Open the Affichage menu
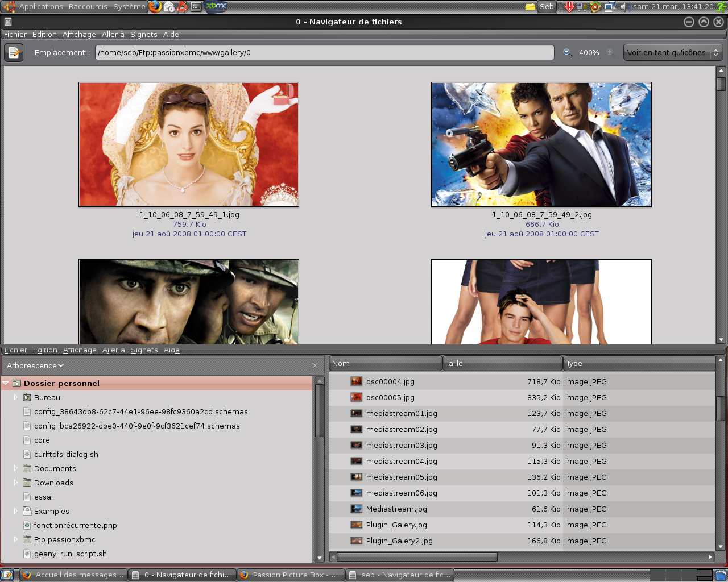728x582 pixels. 79,34
